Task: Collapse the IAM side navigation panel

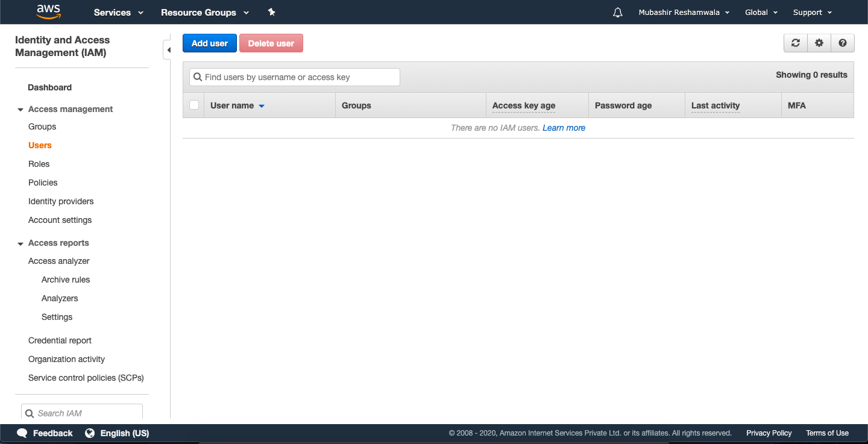Action: [x=168, y=49]
